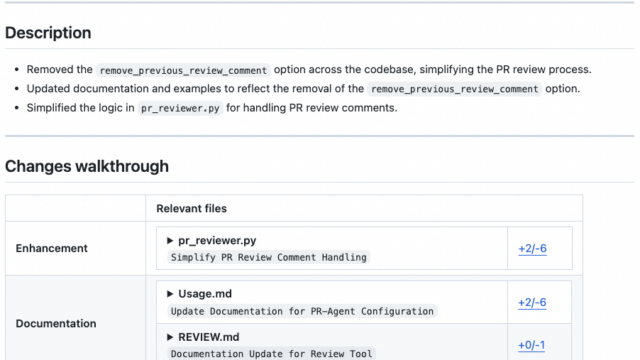Click the Documentation row label
This screenshot has width=640, height=360.
coord(56,323)
